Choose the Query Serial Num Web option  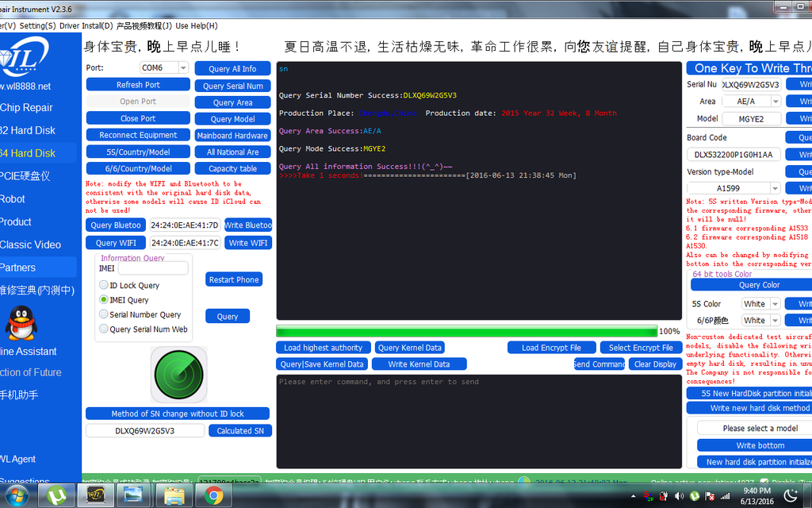coord(104,329)
